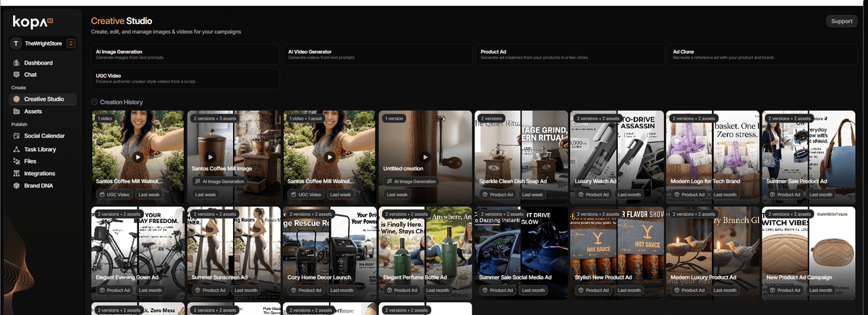Open the AI Video Generator tool card

click(377, 54)
